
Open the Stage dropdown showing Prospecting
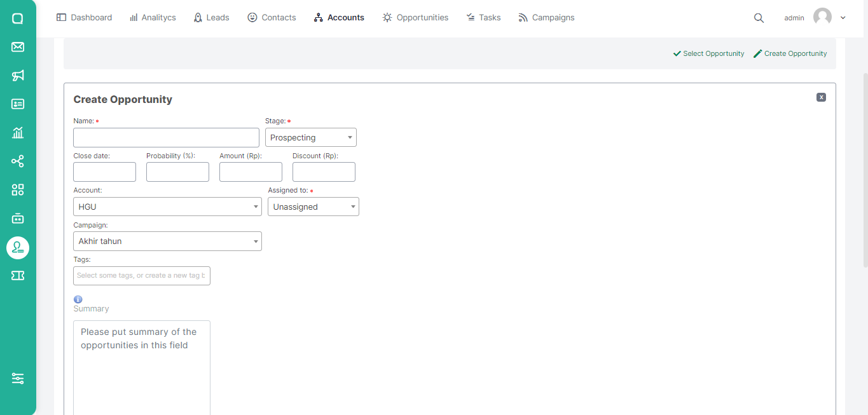pyautogui.click(x=311, y=137)
